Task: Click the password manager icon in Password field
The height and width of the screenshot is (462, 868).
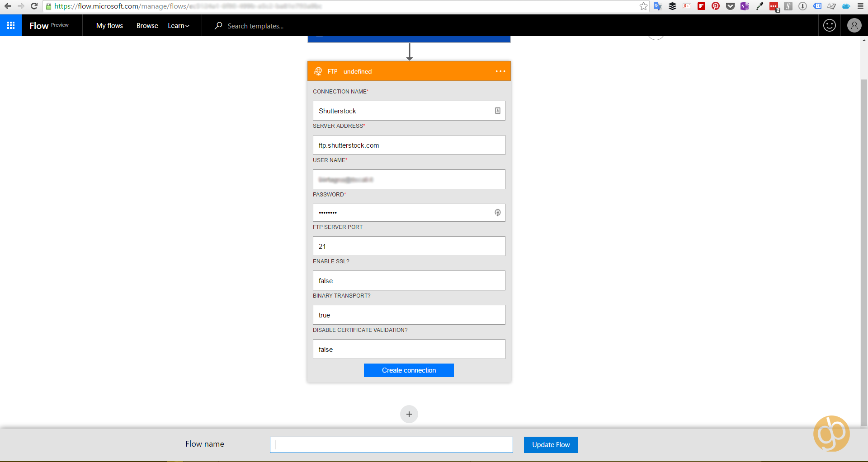Action: [497, 213]
